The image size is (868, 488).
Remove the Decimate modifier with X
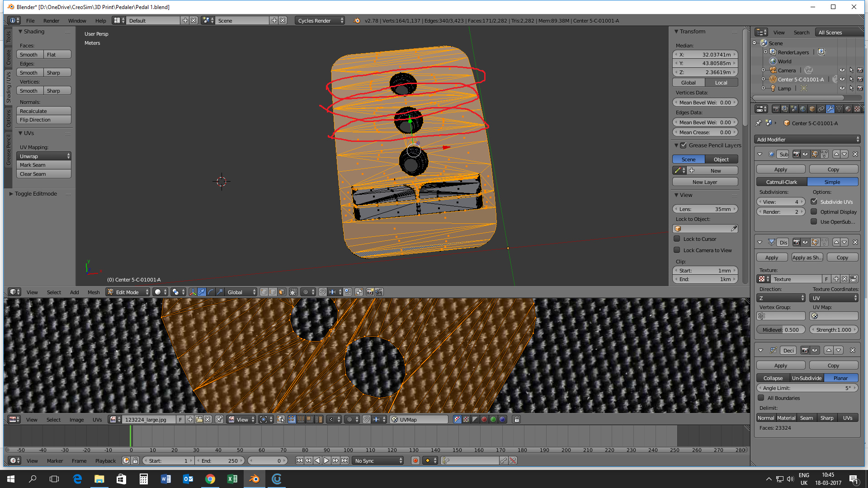click(x=852, y=351)
